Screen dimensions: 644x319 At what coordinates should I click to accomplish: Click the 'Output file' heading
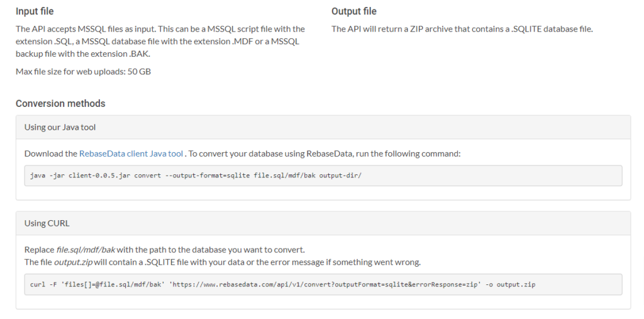tap(354, 11)
